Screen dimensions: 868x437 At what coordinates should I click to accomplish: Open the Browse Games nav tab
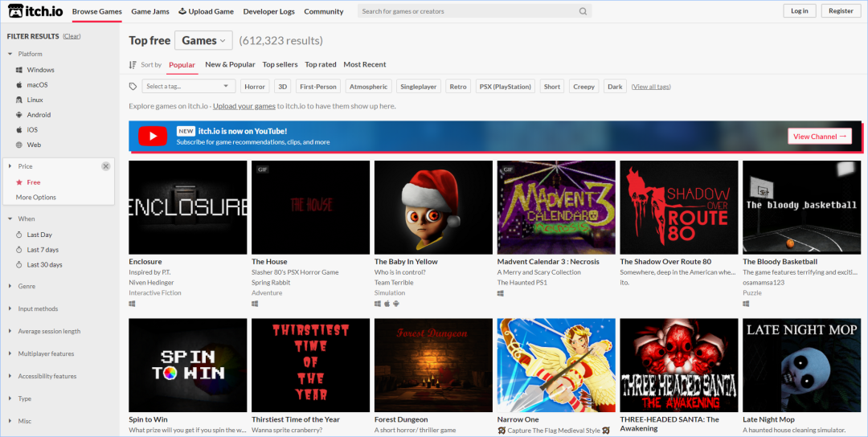pyautogui.click(x=97, y=11)
